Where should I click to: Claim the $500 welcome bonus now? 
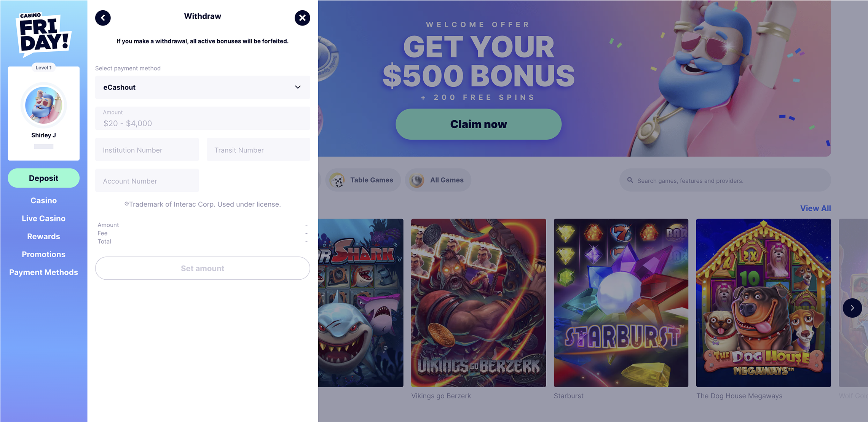(x=479, y=124)
